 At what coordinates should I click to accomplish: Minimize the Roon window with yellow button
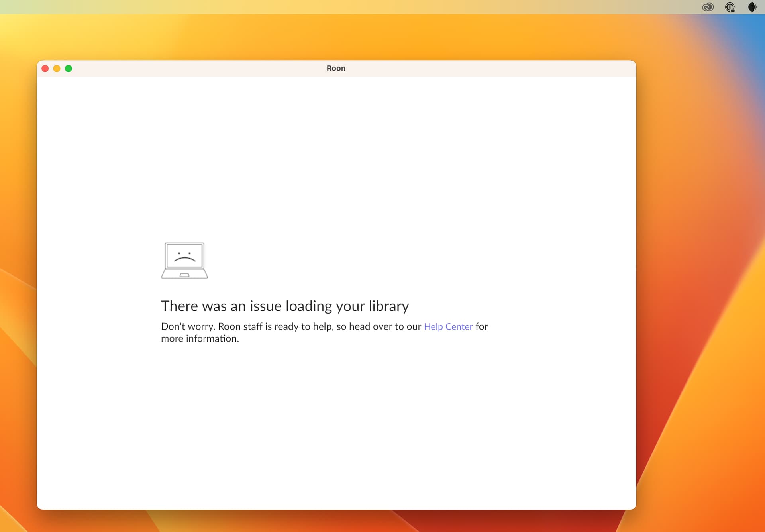[57, 69]
